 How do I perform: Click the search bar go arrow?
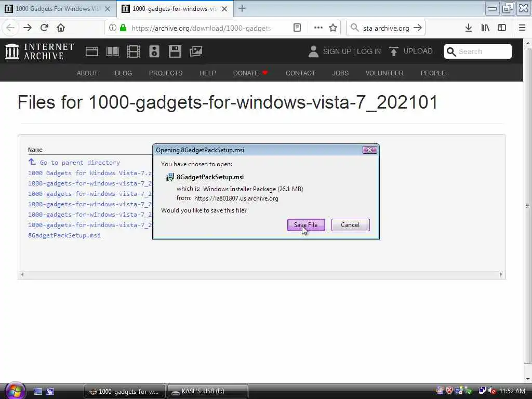coord(418,28)
